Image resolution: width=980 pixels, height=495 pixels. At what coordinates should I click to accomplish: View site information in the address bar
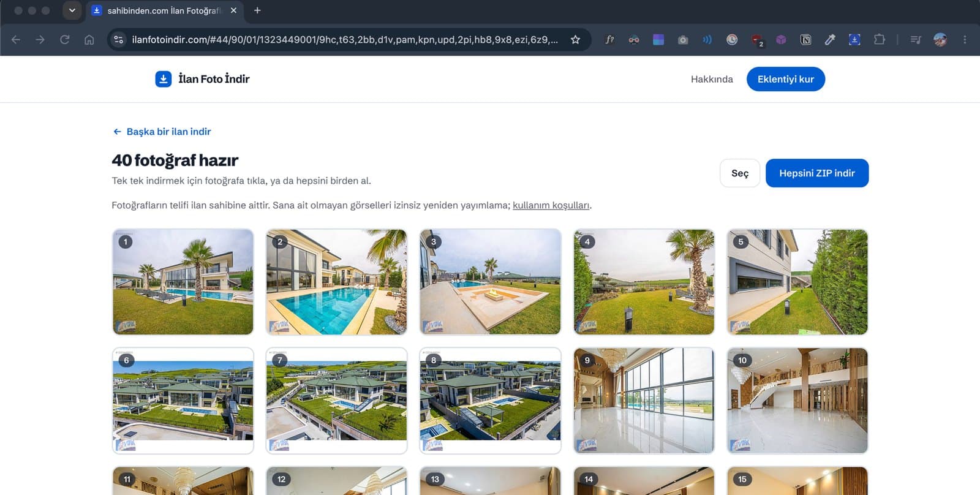point(119,40)
